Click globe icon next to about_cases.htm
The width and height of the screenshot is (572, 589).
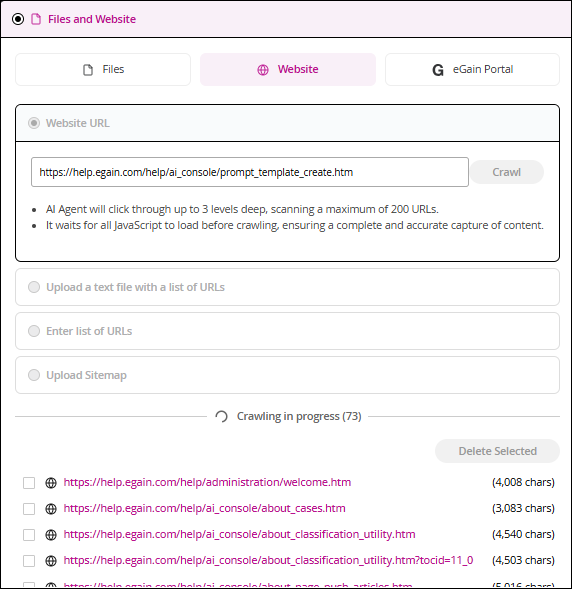(51, 509)
